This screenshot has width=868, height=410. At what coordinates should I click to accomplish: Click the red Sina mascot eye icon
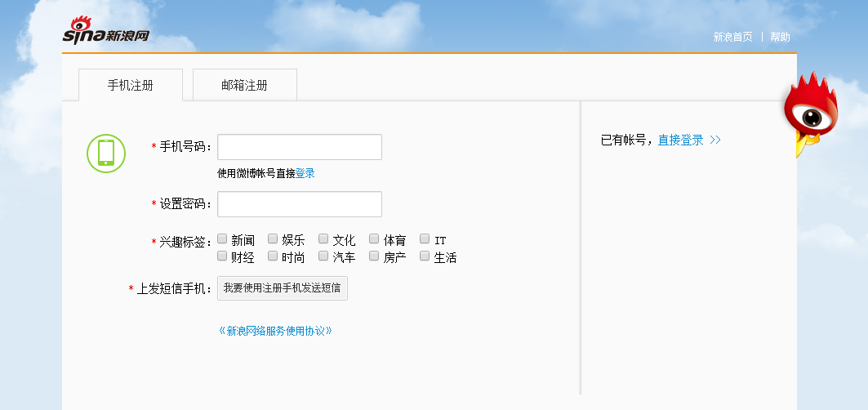(810, 116)
